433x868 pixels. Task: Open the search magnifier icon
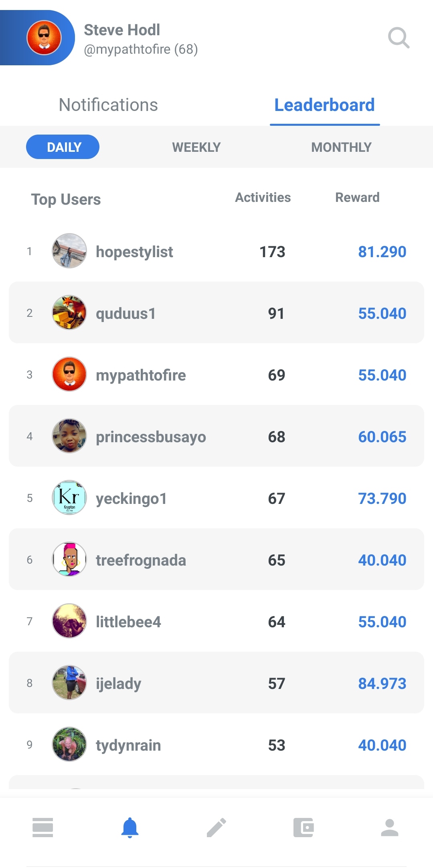(399, 38)
